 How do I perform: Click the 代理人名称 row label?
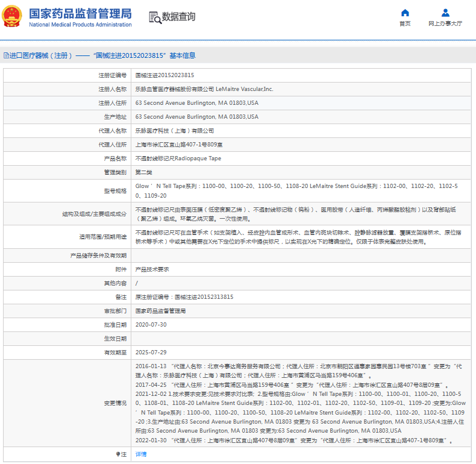click(x=112, y=131)
